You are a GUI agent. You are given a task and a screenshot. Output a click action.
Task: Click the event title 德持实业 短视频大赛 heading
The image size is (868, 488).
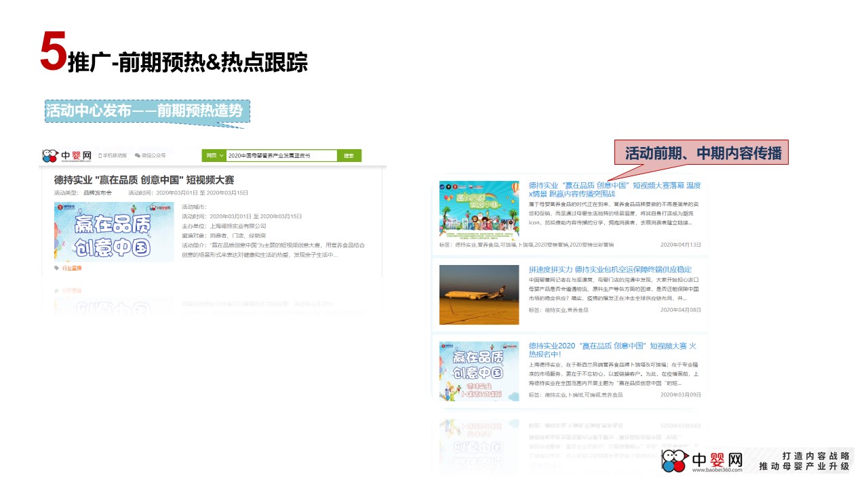[x=144, y=180]
